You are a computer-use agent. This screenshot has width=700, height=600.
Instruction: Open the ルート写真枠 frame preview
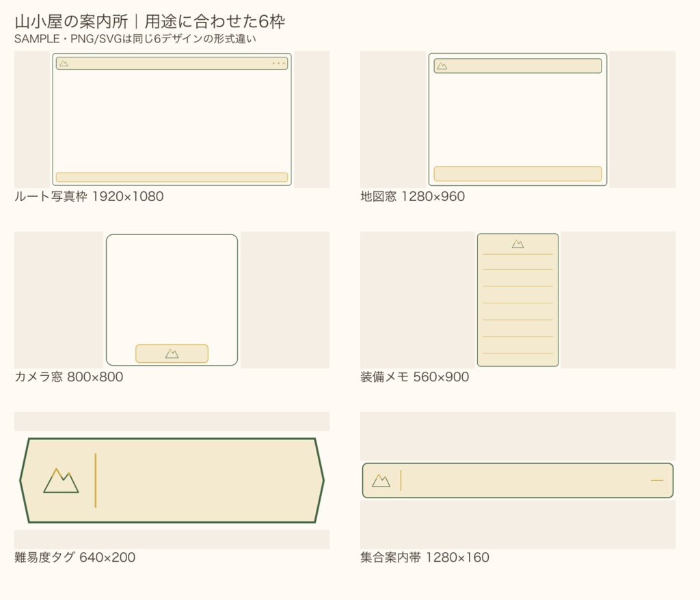point(172,119)
